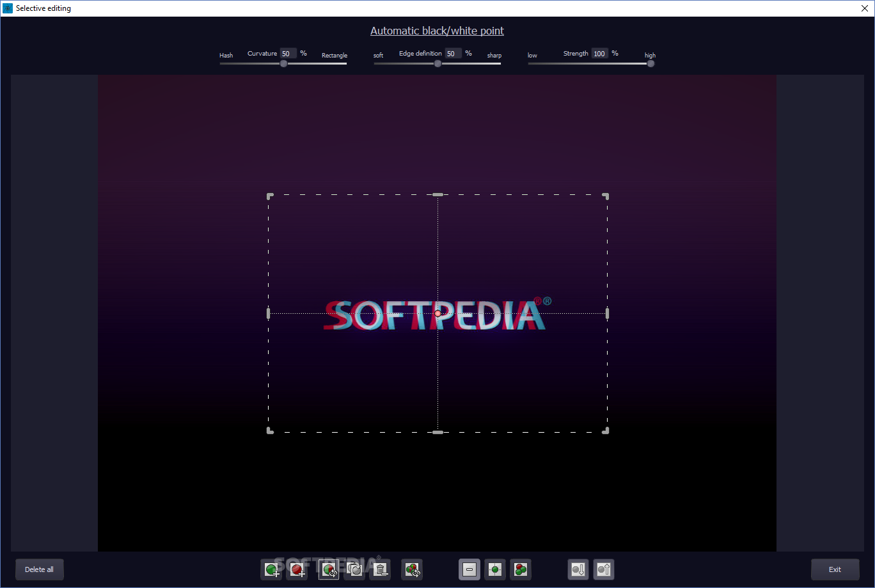Click the 'Rectangle' slider end label
The width and height of the screenshot is (875, 588).
click(x=335, y=56)
